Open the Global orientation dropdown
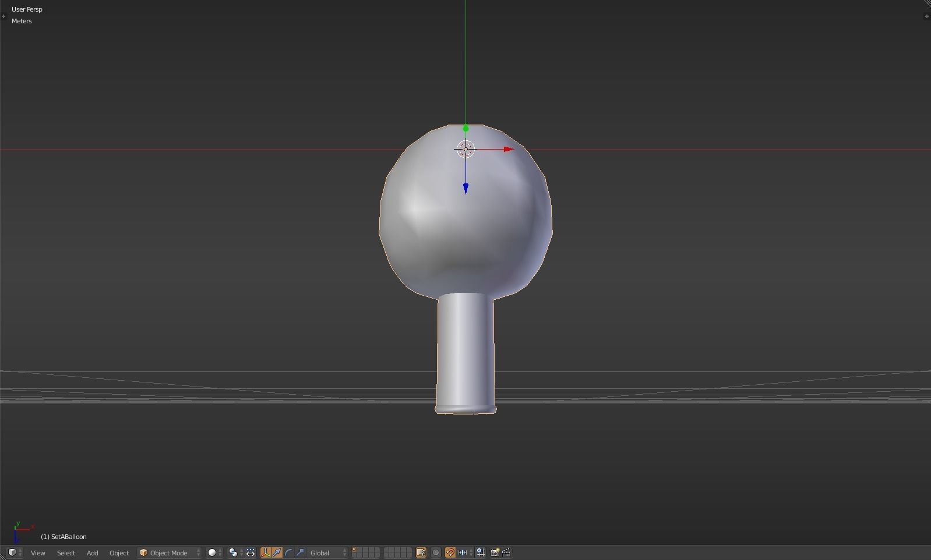The width and height of the screenshot is (931, 560). point(328,552)
